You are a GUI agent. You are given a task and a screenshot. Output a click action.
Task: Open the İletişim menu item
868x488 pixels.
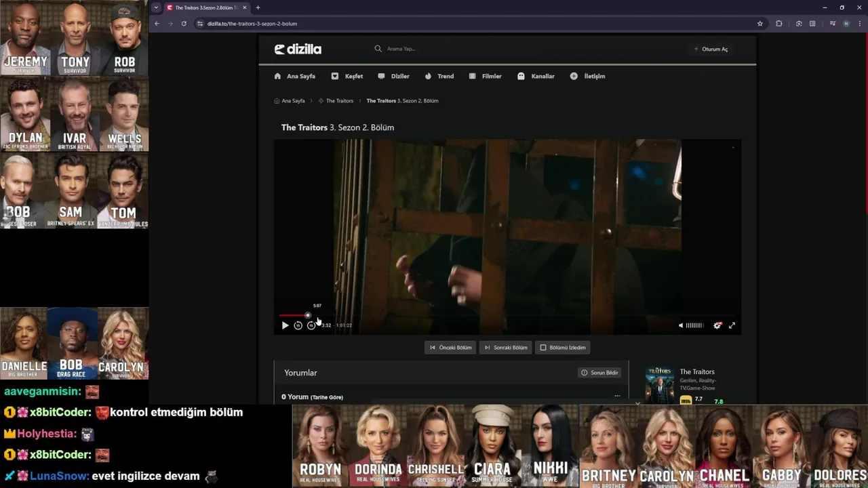click(x=588, y=77)
